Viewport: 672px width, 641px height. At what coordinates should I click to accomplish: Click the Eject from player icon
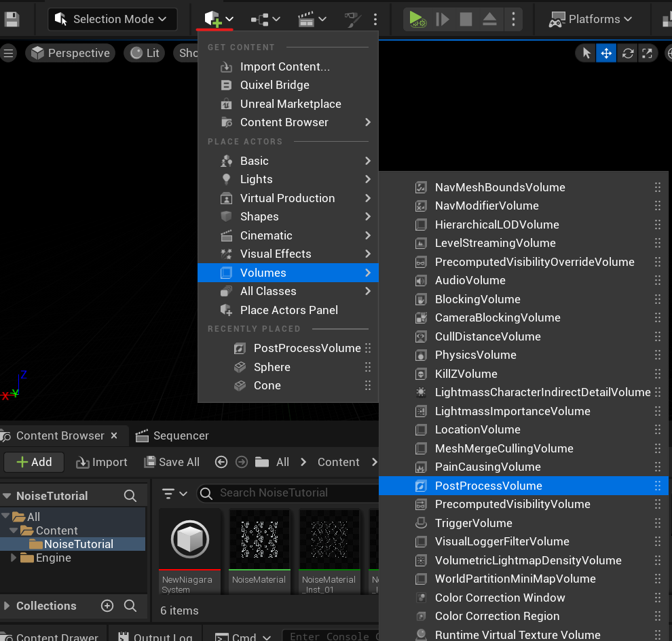coord(490,19)
